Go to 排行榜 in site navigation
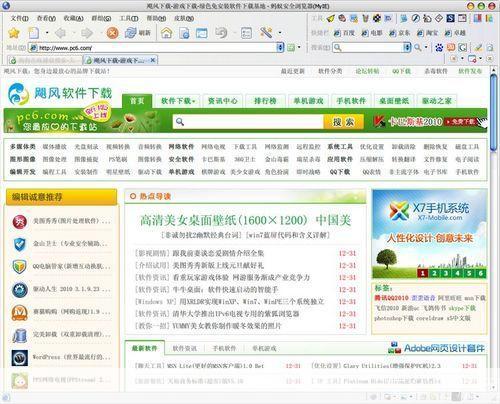The width and height of the screenshot is (500, 404). tap(265, 101)
